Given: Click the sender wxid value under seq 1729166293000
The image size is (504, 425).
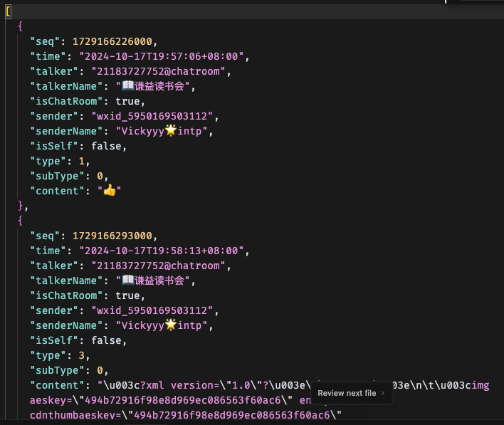Looking at the screenshot, I should coord(152,310).
